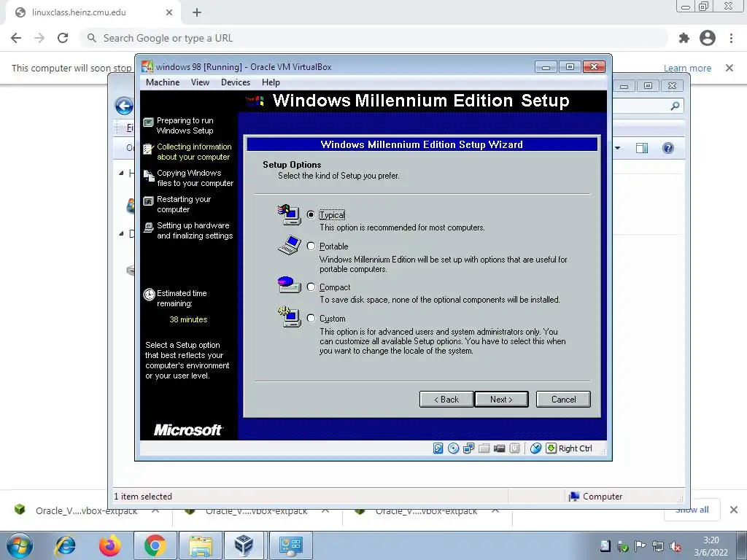Click the optical disc status icon
The height and width of the screenshot is (560, 747).
453,448
